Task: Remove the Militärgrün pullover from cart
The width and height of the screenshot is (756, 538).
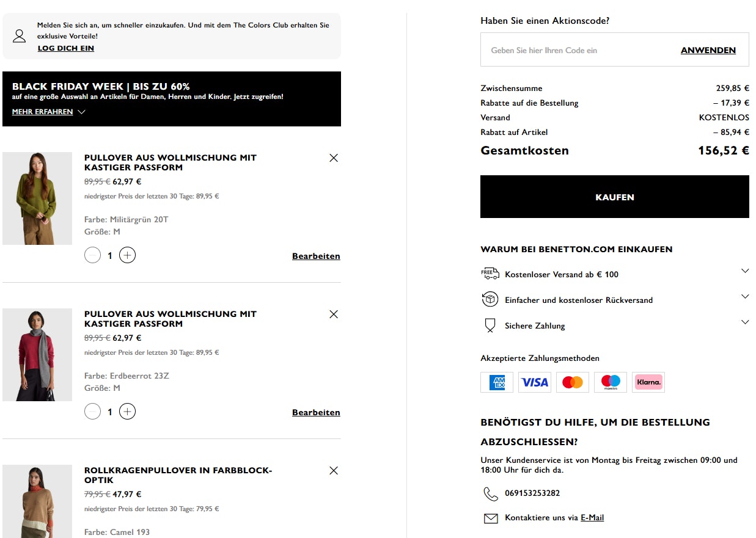Action: [333, 158]
